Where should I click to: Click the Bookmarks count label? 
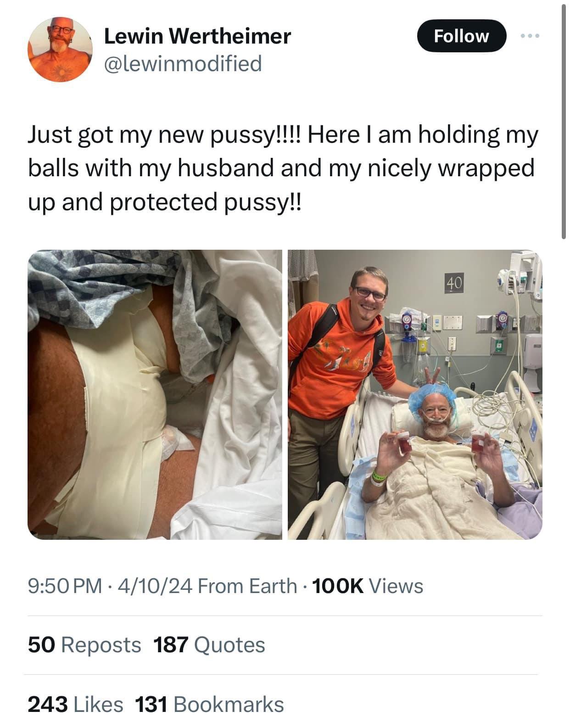pos(229,704)
